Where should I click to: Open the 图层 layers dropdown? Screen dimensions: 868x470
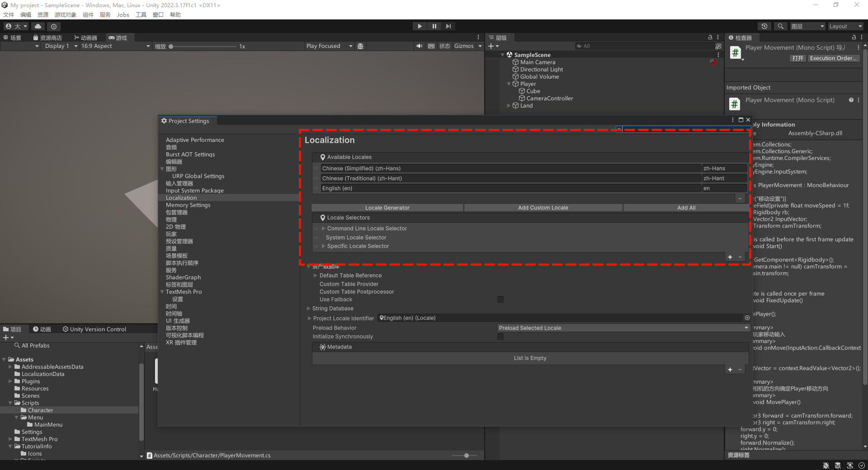click(x=807, y=26)
